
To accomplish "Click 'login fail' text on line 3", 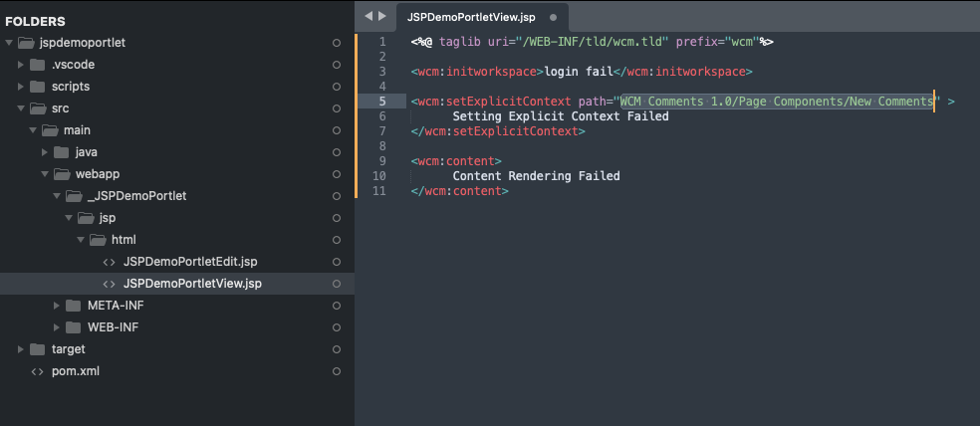I will click(x=579, y=72).
